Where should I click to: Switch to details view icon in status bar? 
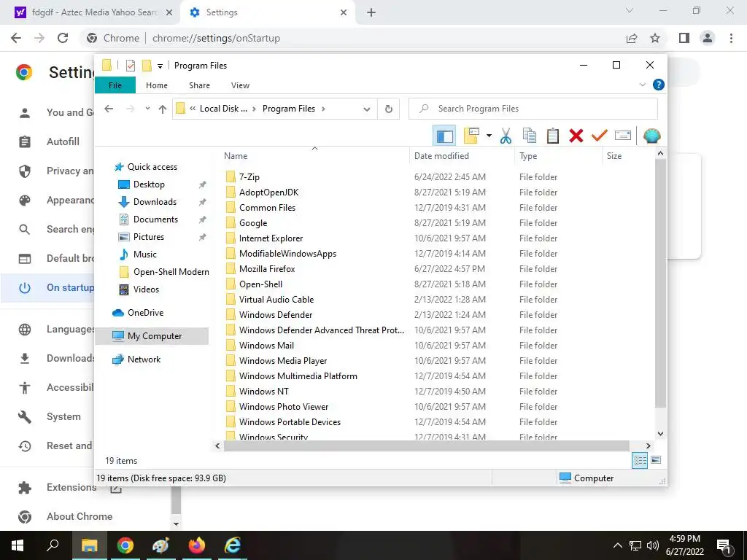(x=640, y=460)
